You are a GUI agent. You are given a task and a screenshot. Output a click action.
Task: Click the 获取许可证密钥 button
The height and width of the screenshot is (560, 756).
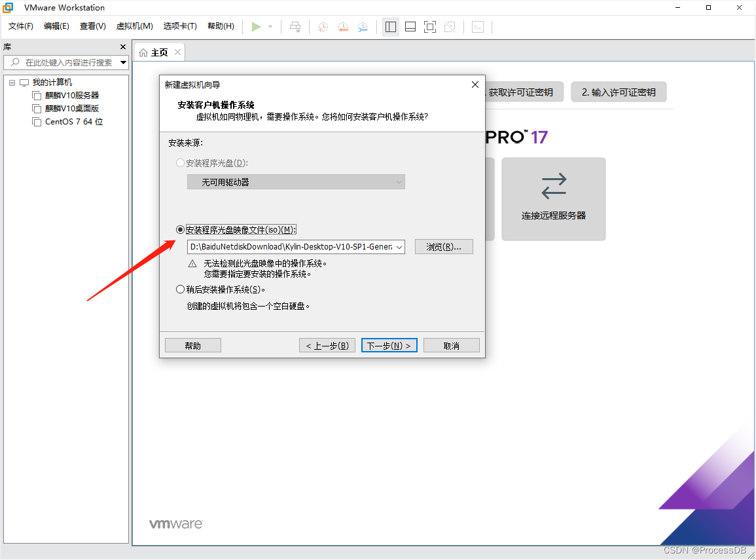(524, 92)
